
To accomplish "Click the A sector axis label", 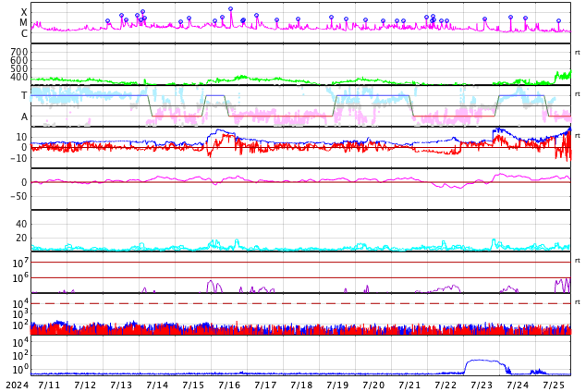I will pyautogui.click(x=24, y=117).
